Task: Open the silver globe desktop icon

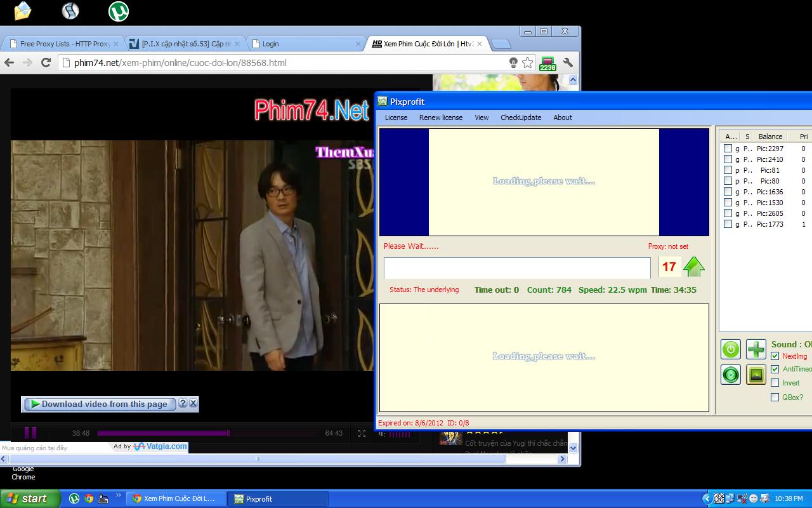Action: pos(70,10)
